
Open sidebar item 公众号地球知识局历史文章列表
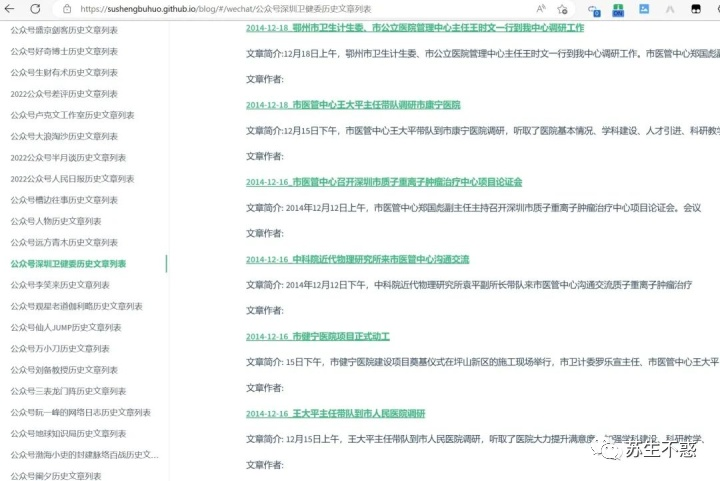pyautogui.click(x=68, y=434)
